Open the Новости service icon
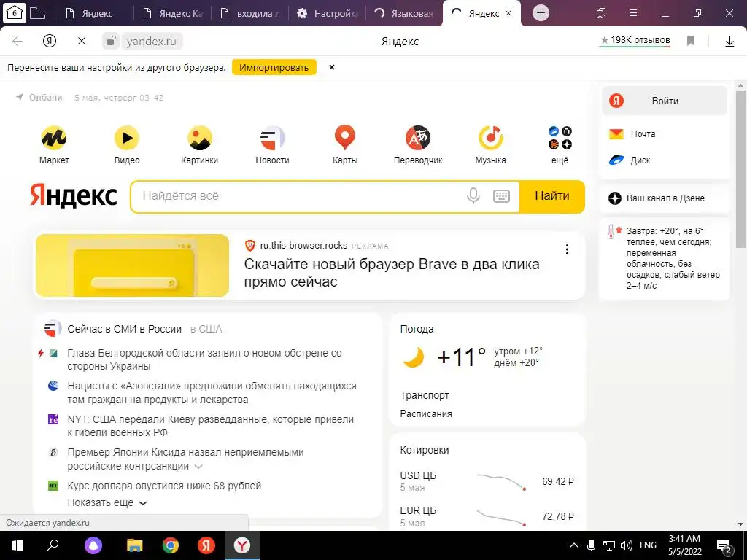747x560 pixels. (272, 138)
